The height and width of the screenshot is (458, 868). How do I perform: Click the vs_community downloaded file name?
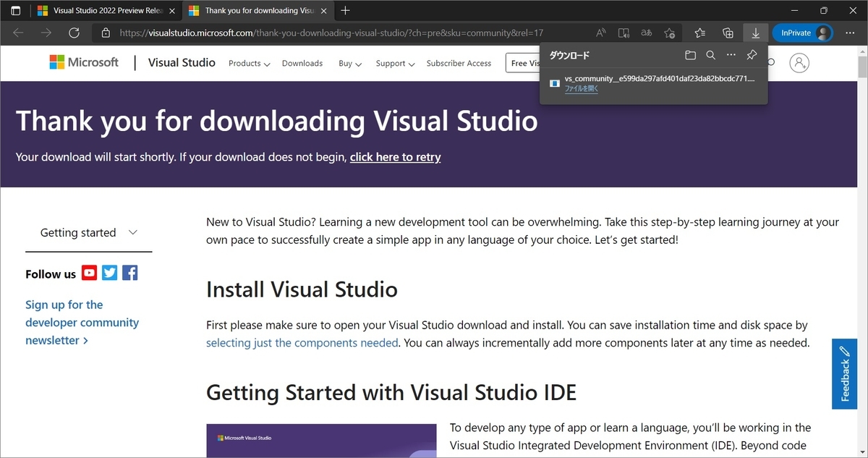pos(660,77)
